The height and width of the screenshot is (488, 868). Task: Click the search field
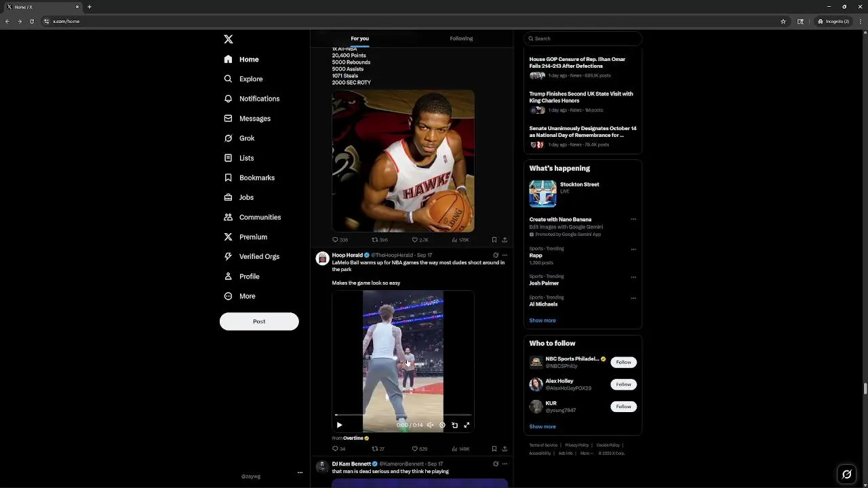coord(583,39)
